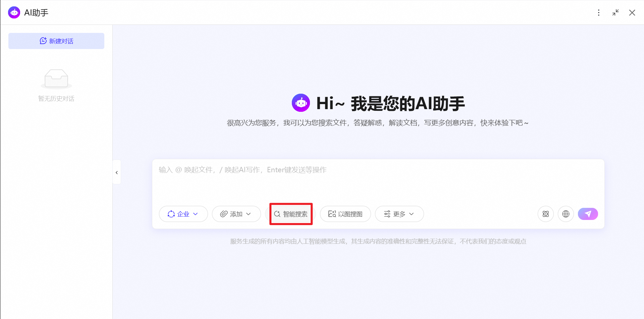644x319 pixels.
Task: Click the AI助手 robot logo in title bar
Action: point(14,12)
